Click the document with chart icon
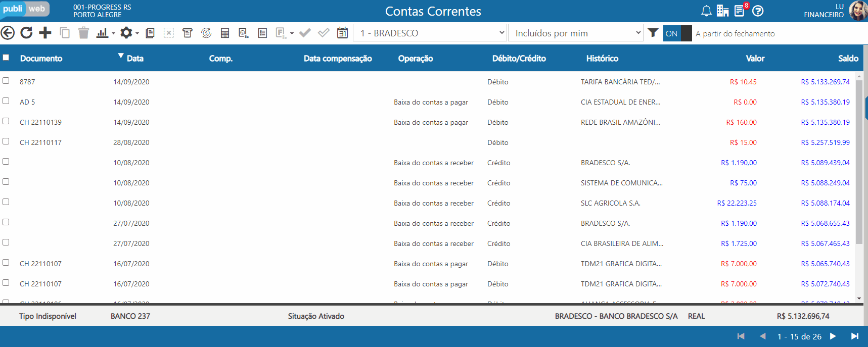The width and height of the screenshot is (868, 347). coord(244,33)
